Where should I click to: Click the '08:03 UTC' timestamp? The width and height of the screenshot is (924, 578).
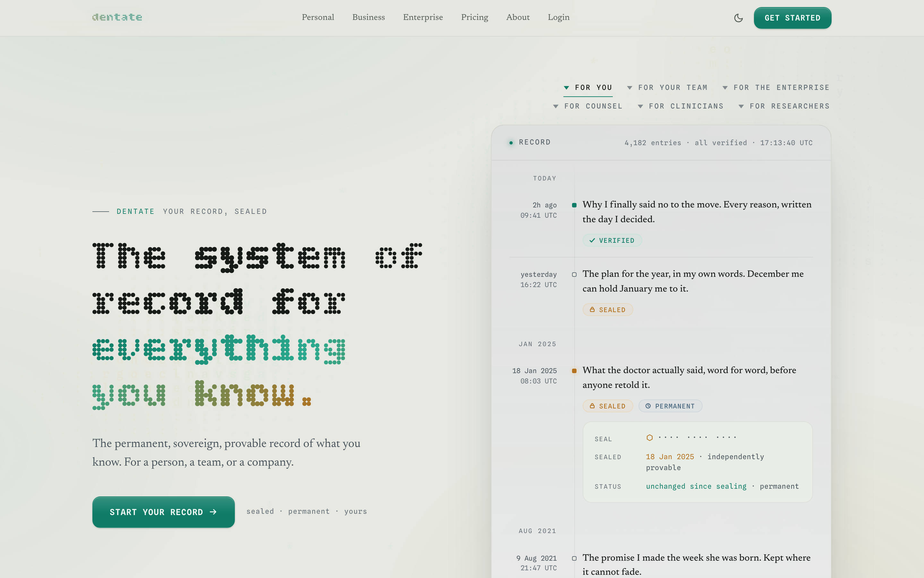[538, 381]
